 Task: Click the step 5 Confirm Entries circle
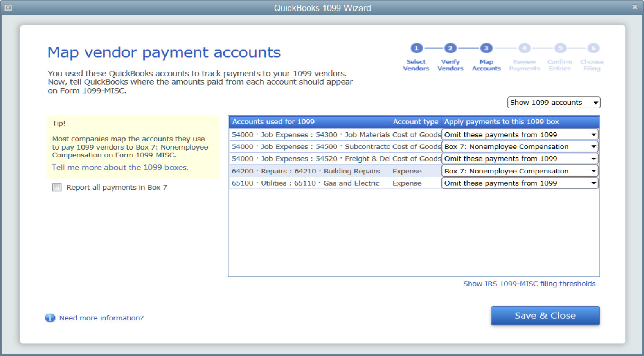tap(560, 48)
